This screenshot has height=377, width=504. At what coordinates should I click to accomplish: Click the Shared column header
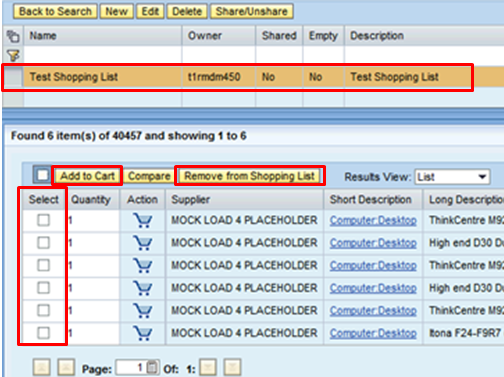[x=279, y=36]
